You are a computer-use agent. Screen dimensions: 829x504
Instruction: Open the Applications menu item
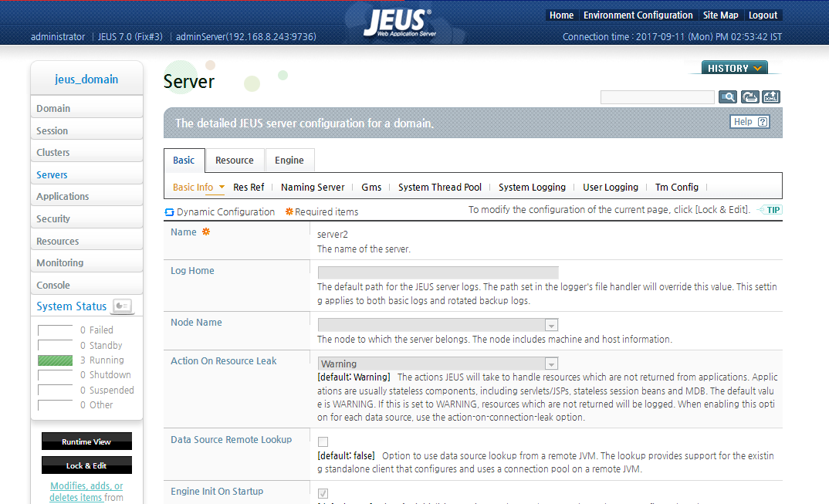86,196
